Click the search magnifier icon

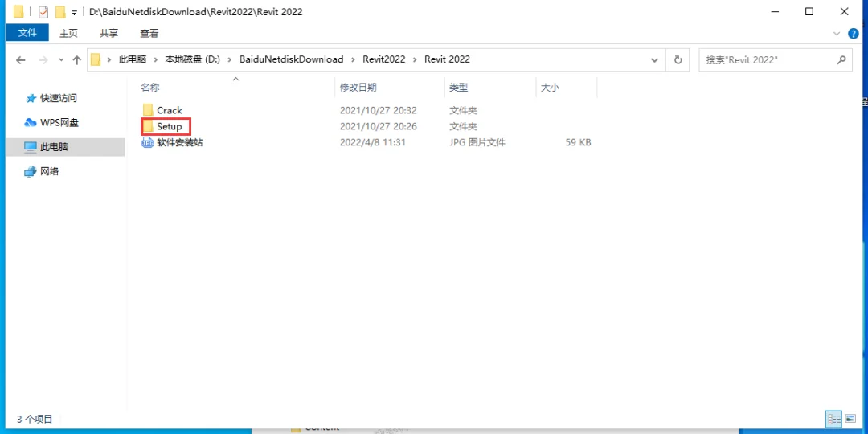pyautogui.click(x=841, y=59)
